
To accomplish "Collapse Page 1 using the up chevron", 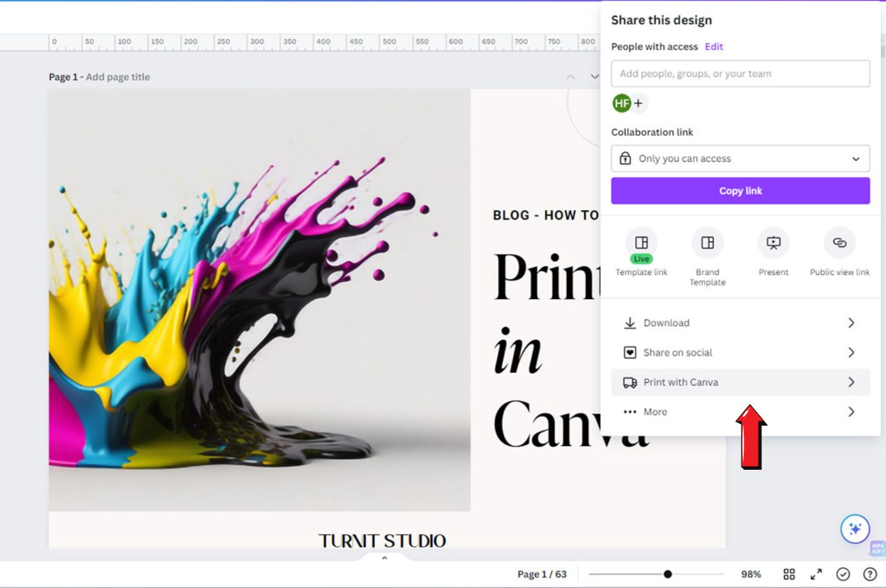I will point(571,77).
